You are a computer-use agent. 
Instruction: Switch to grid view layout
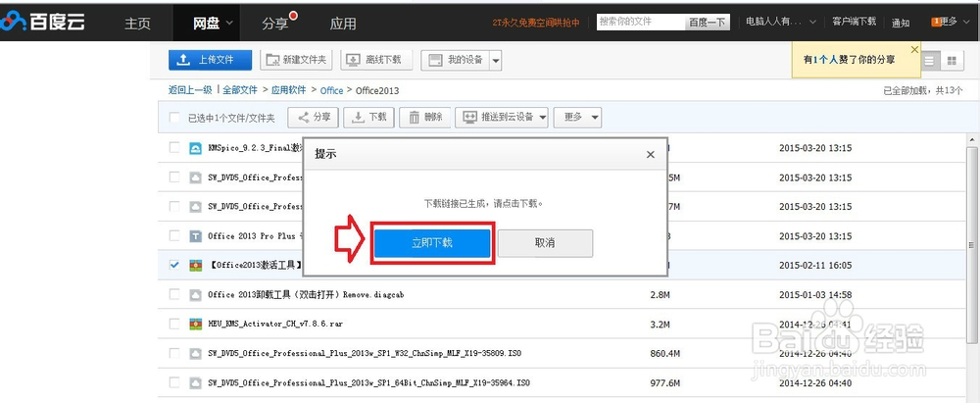[x=952, y=61]
